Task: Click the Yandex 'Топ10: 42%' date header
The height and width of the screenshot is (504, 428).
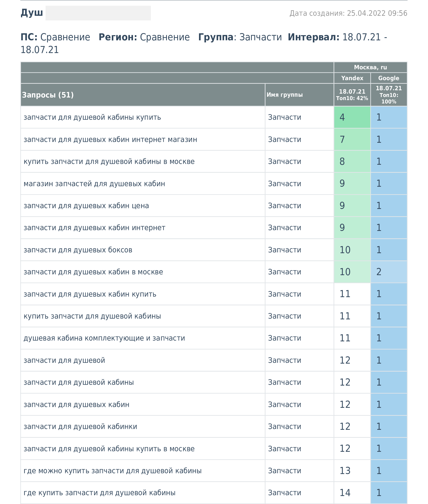Action: pyautogui.click(x=352, y=95)
